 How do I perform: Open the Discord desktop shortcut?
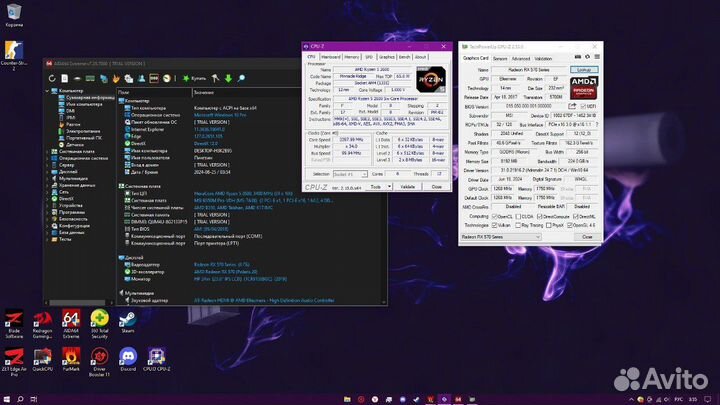[127, 360]
